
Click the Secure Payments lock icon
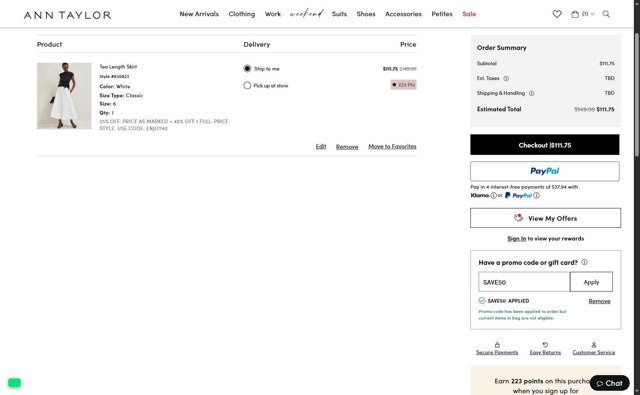[497, 345]
